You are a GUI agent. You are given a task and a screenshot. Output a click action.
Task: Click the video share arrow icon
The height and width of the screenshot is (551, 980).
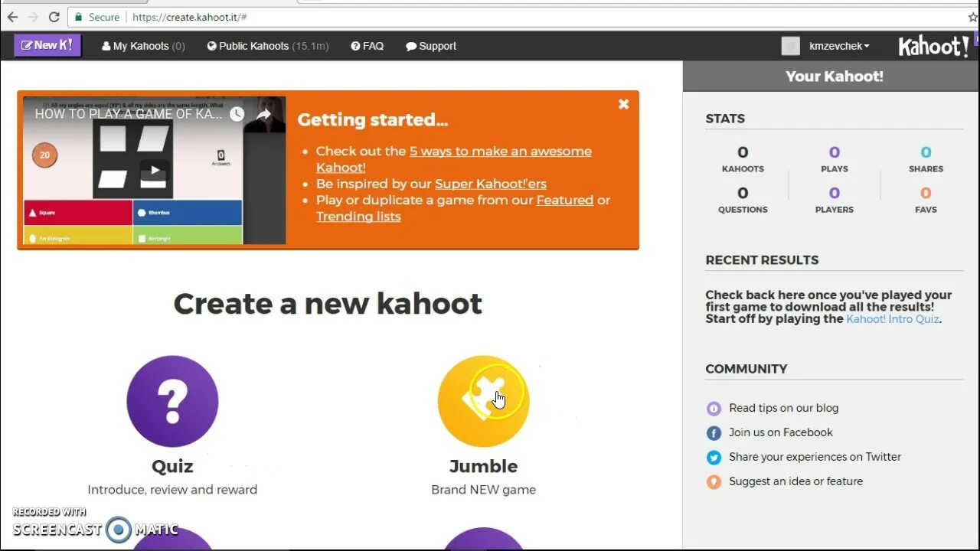(263, 114)
